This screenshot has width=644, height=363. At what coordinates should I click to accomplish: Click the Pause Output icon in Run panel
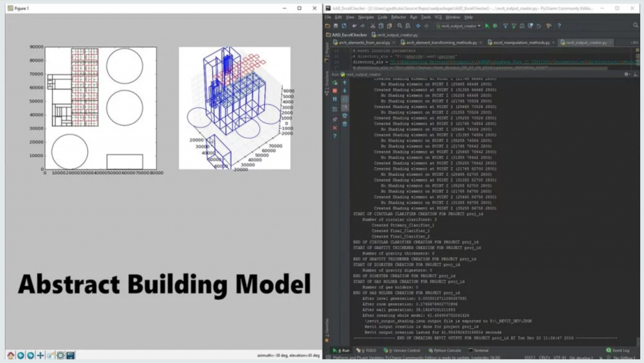pos(335,99)
